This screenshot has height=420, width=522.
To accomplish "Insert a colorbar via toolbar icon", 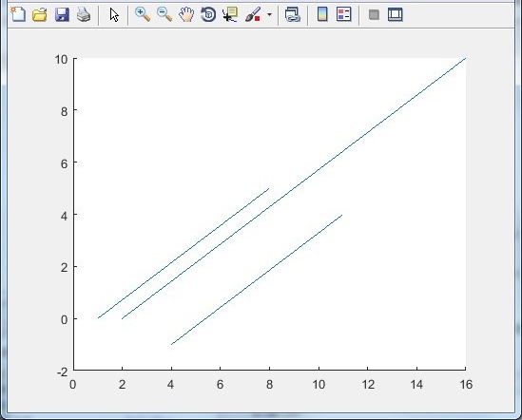I will tap(322, 14).
